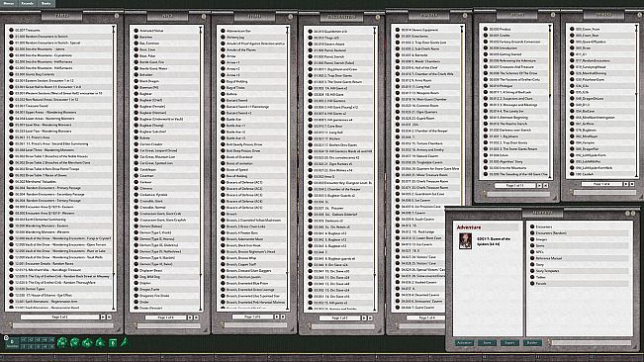Click the Tables window vertical scrollbar

[x=114, y=167]
